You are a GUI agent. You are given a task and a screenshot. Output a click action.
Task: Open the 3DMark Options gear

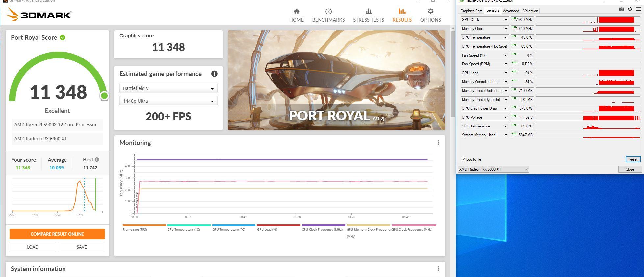430,15
